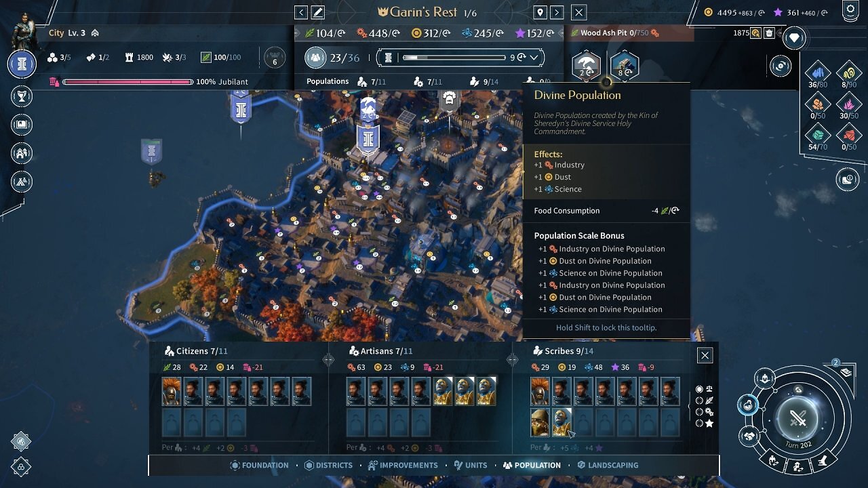Switch to the Improvements tab
This screenshot has width=868, height=488.
(403, 466)
